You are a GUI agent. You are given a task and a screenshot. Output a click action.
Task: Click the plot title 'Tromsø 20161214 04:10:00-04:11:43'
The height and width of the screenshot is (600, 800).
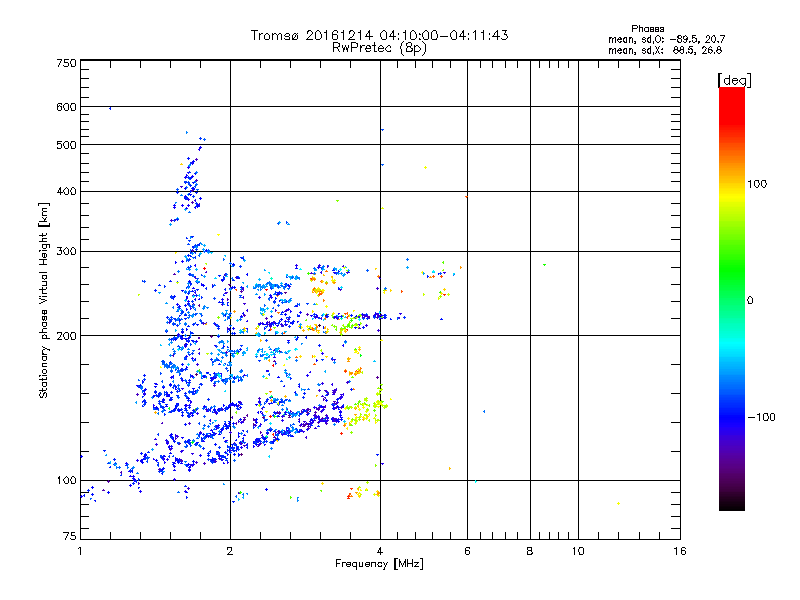pos(379,35)
